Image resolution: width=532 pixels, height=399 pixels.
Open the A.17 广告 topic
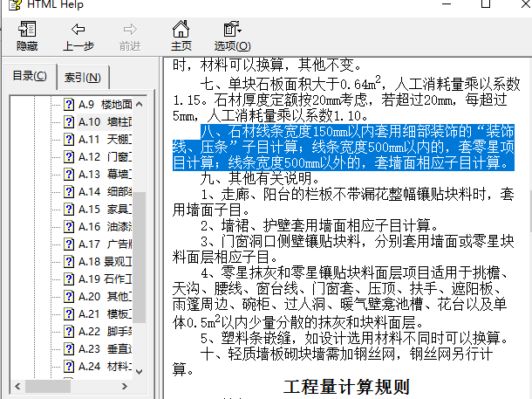(105, 244)
